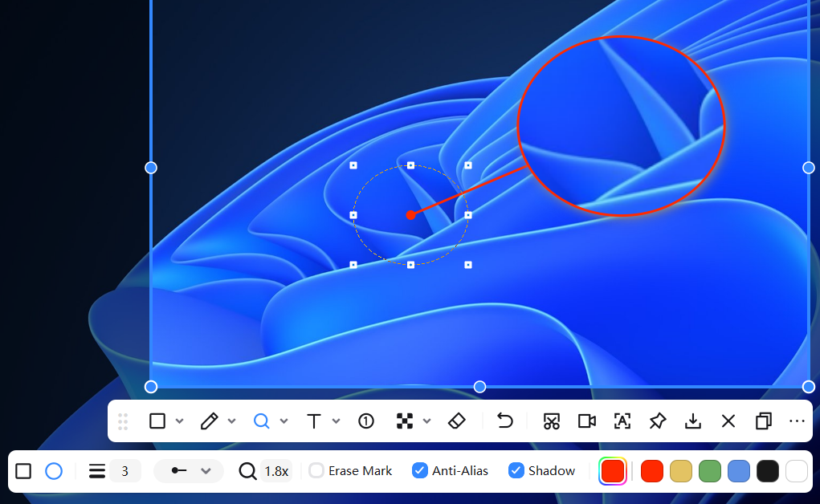The image size is (820, 504).
Task: Select the eraser tool
Action: coord(456,421)
